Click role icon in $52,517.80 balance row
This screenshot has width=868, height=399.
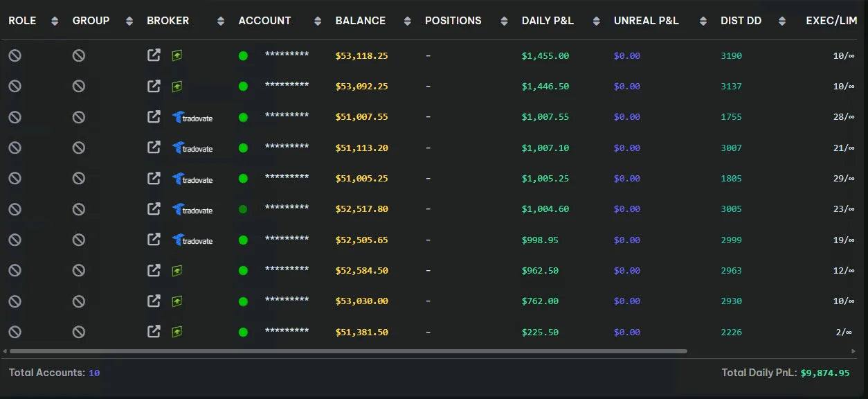(x=15, y=209)
